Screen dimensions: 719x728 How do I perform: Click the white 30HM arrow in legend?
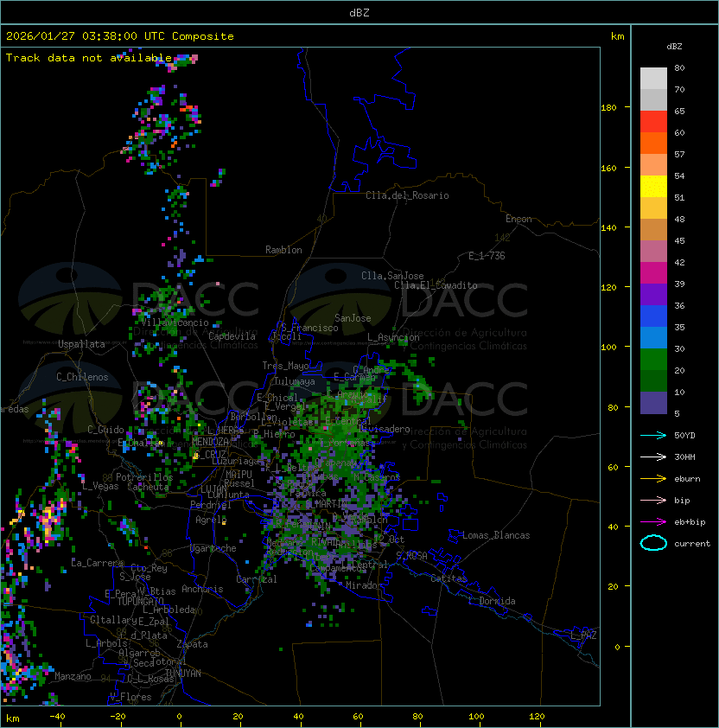[653, 457]
